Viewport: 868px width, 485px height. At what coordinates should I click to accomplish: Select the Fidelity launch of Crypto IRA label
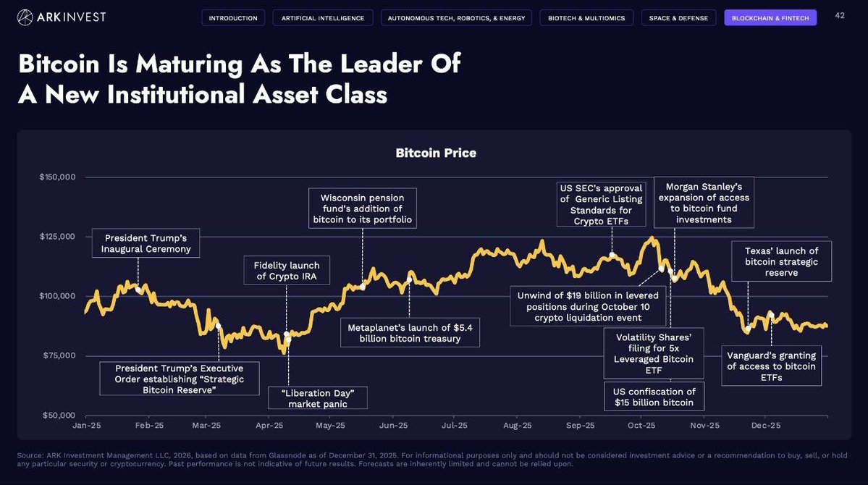tap(287, 271)
